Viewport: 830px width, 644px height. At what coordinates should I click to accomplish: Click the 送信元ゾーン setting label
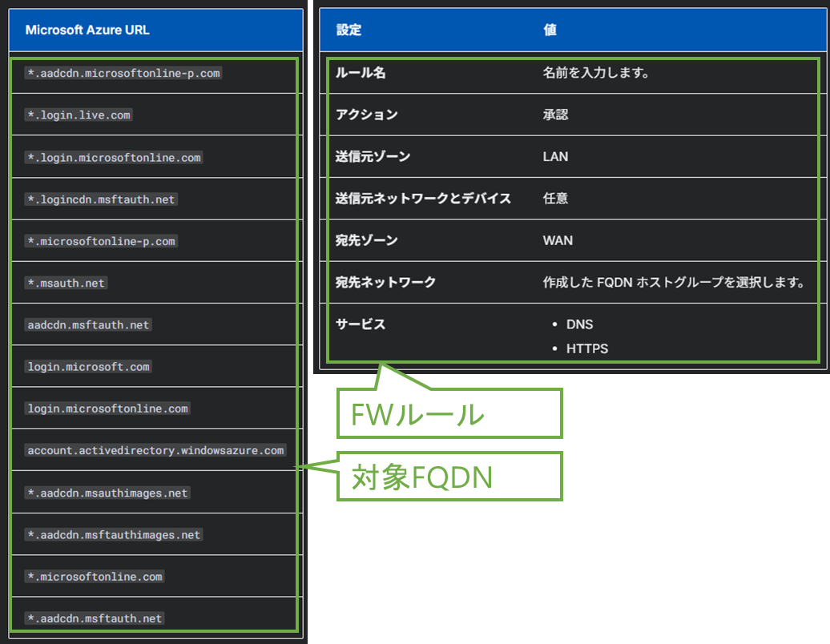(373, 156)
